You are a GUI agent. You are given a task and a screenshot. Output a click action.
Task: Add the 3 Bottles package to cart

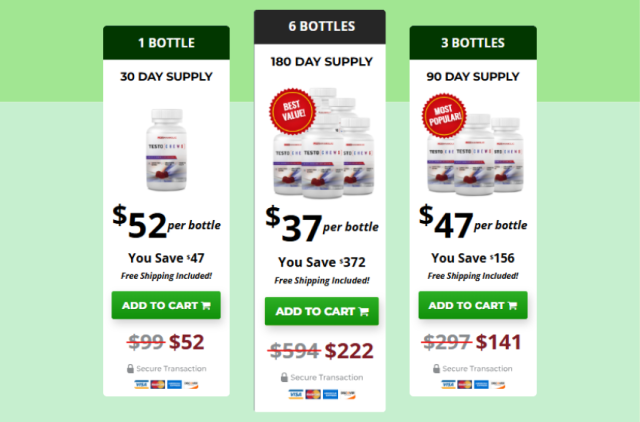click(473, 305)
